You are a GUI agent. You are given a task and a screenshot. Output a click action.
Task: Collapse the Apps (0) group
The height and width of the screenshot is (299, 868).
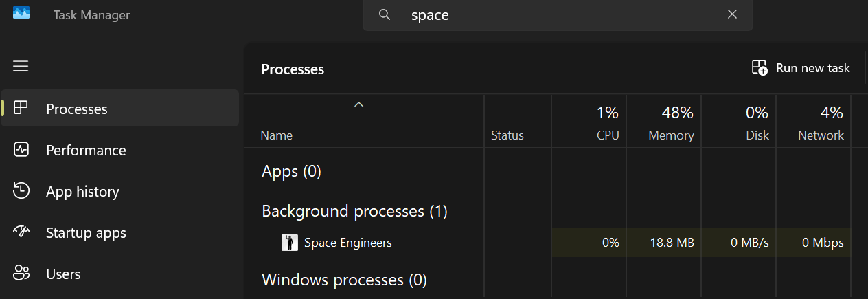pos(291,171)
